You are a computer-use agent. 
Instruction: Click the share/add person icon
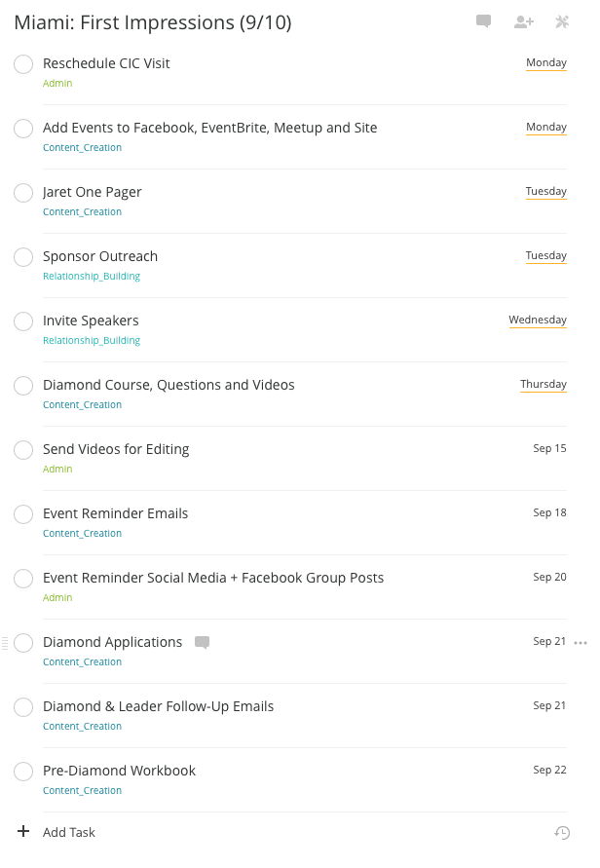524,21
